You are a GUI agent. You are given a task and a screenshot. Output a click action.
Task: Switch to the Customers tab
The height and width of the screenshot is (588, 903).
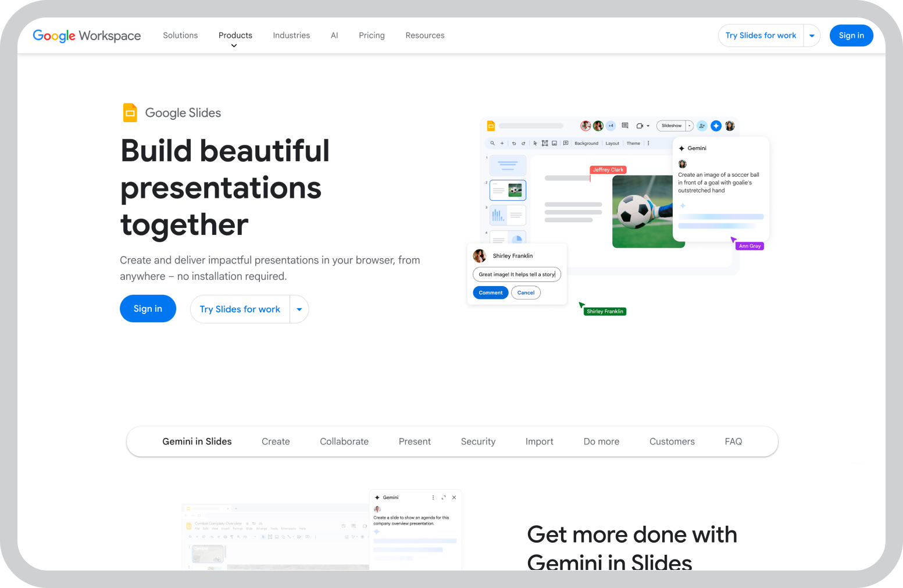[x=672, y=441]
